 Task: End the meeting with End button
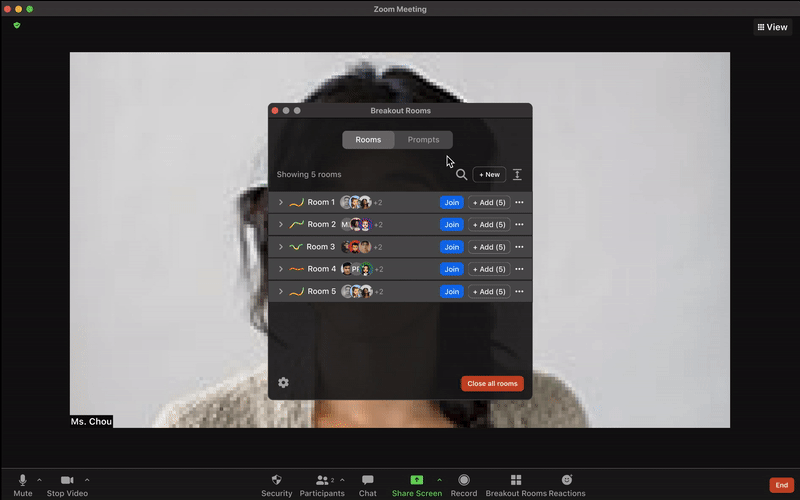782,485
